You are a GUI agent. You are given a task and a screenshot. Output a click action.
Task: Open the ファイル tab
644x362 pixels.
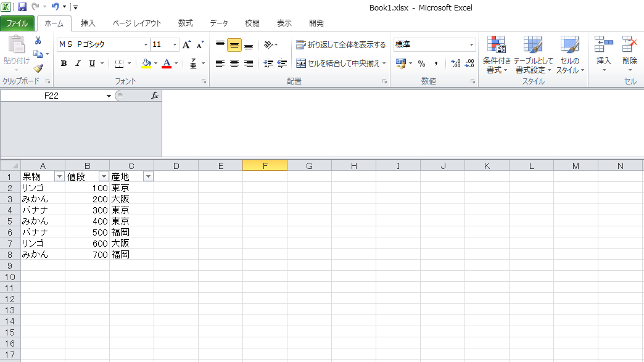[17, 23]
